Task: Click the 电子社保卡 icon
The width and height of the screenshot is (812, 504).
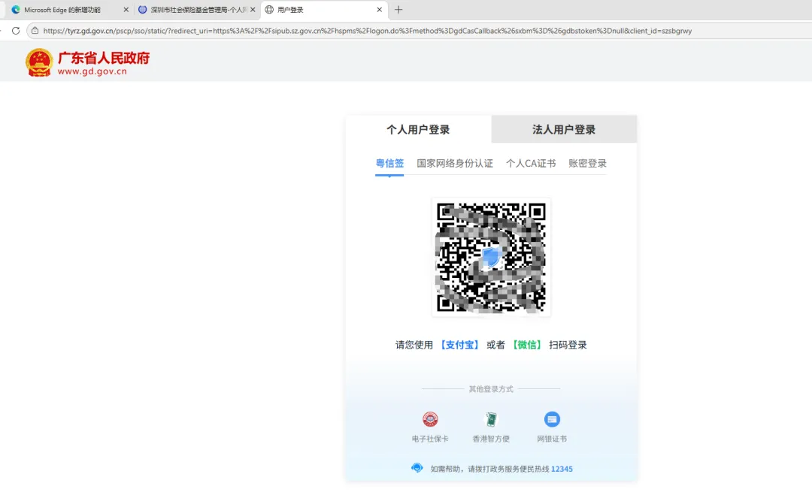Action: (x=430, y=418)
